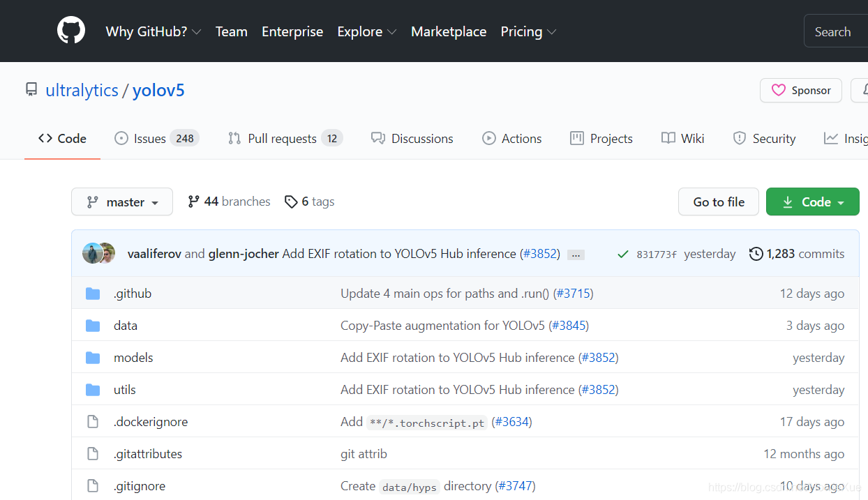The width and height of the screenshot is (868, 500).
Task: Click the repository book icon beside ultralytics
Action: [x=31, y=90]
